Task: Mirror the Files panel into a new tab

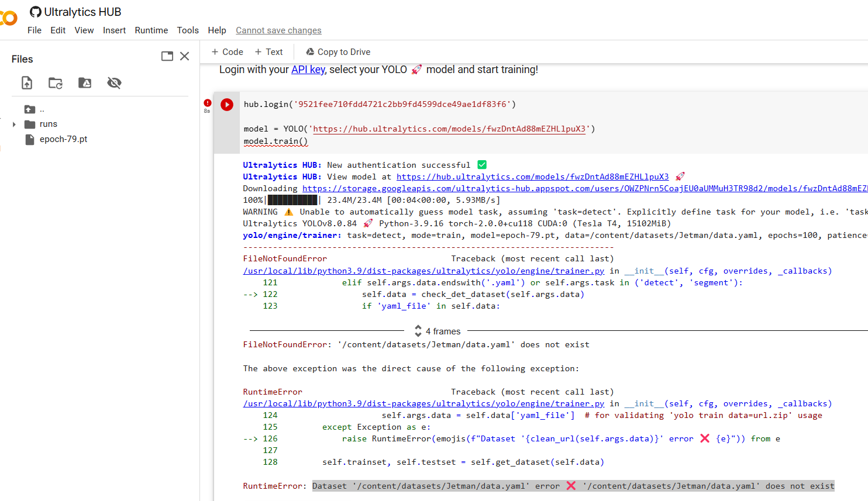Action: tap(167, 56)
